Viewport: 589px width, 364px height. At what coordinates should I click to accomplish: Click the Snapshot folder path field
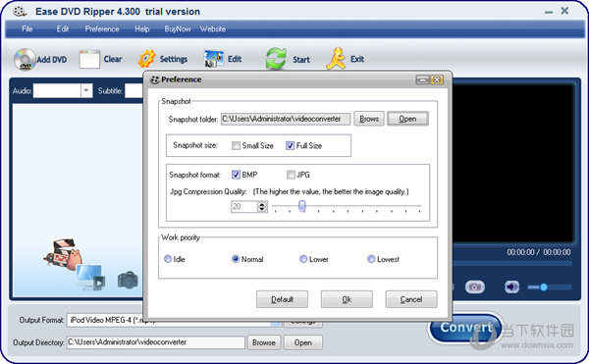click(x=286, y=119)
